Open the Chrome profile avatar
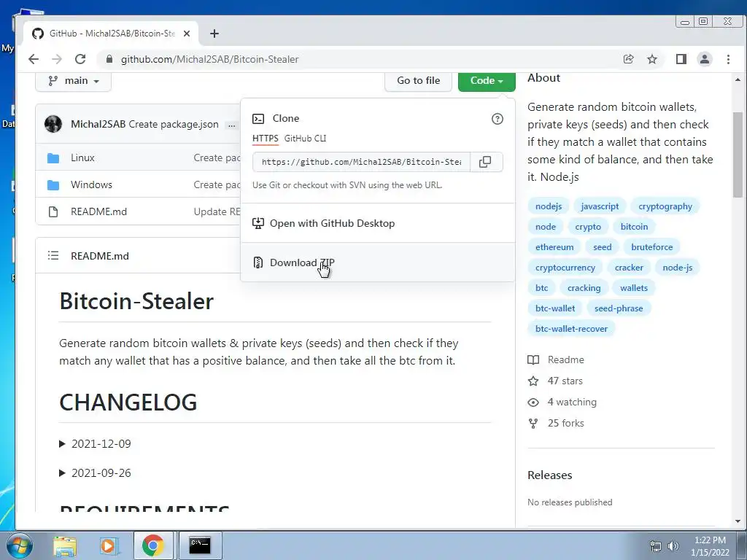This screenshot has width=747, height=560. tap(704, 59)
